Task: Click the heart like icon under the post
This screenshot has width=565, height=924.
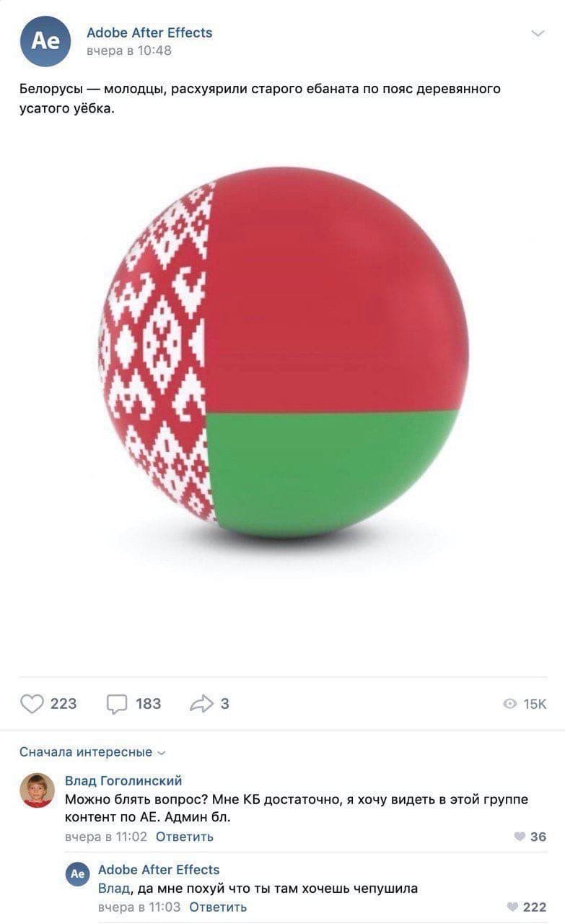Action: pyautogui.click(x=32, y=704)
